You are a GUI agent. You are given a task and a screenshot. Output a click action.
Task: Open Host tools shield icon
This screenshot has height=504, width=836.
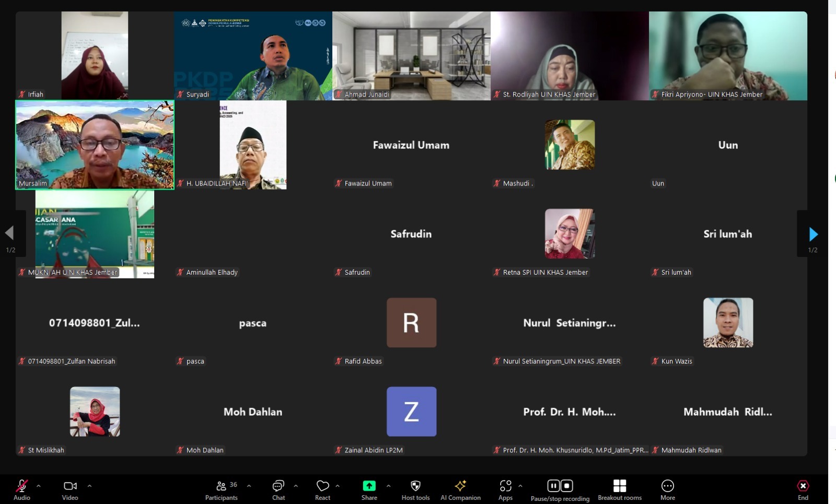415,490
